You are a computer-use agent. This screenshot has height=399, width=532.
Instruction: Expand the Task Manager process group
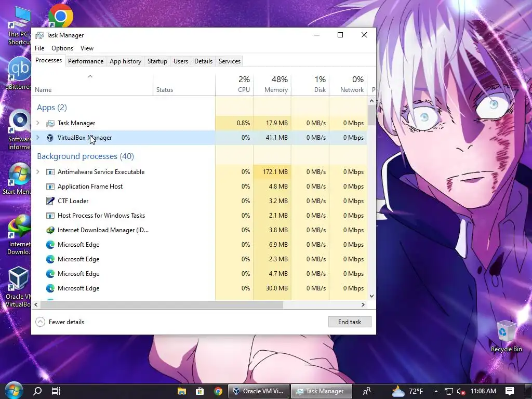pyautogui.click(x=38, y=123)
